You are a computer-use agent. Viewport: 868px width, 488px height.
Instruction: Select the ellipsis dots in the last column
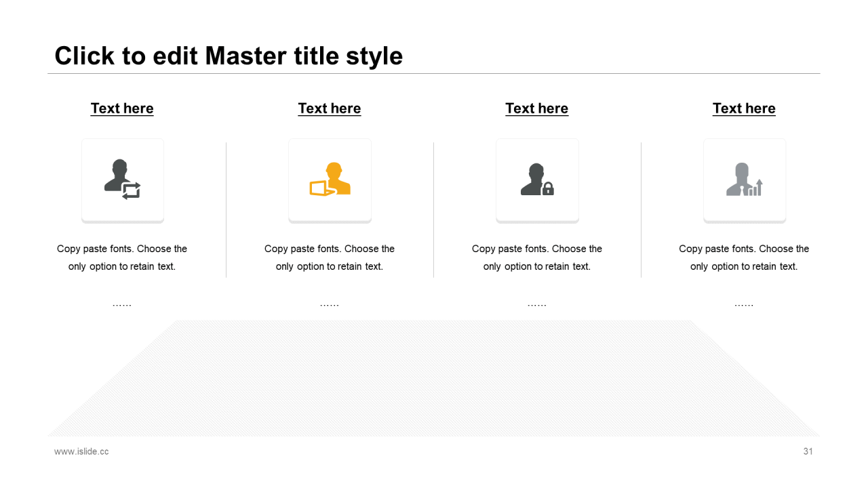(744, 305)
